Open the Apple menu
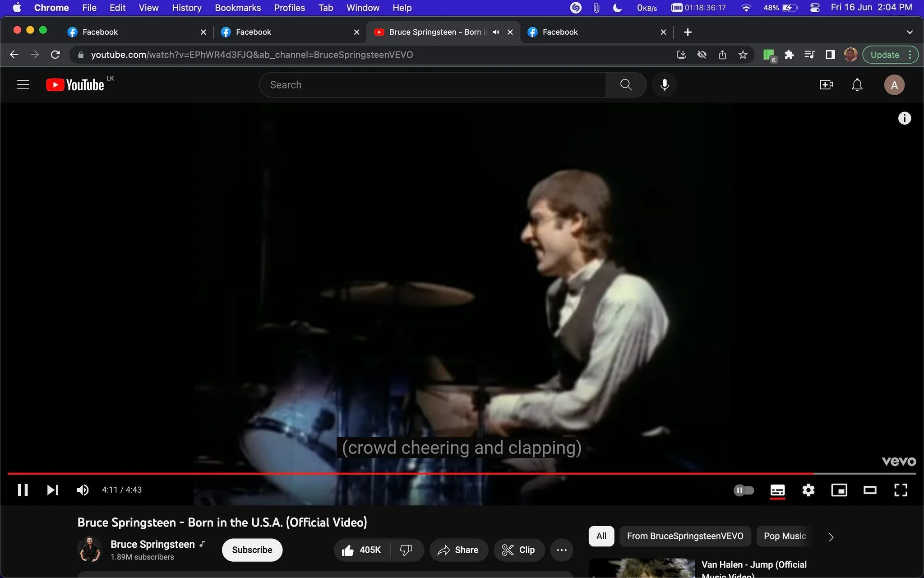 pos(17,8)
